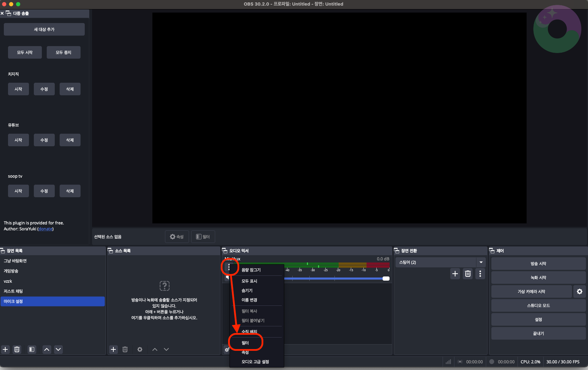588x370 pixels.
Task: Move scene up with the up arrow
Action: 47,349
